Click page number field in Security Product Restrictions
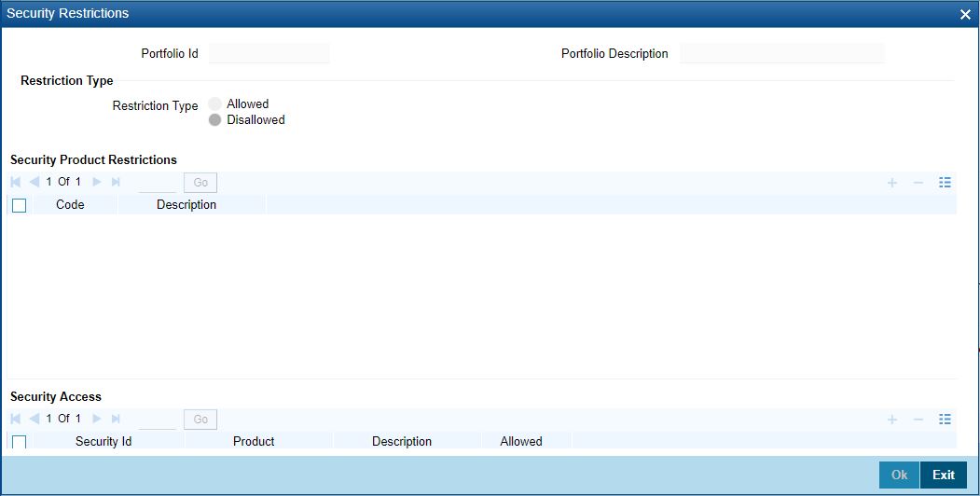The image size is (980, 496). pyautogui.click(x=158, y=183)
